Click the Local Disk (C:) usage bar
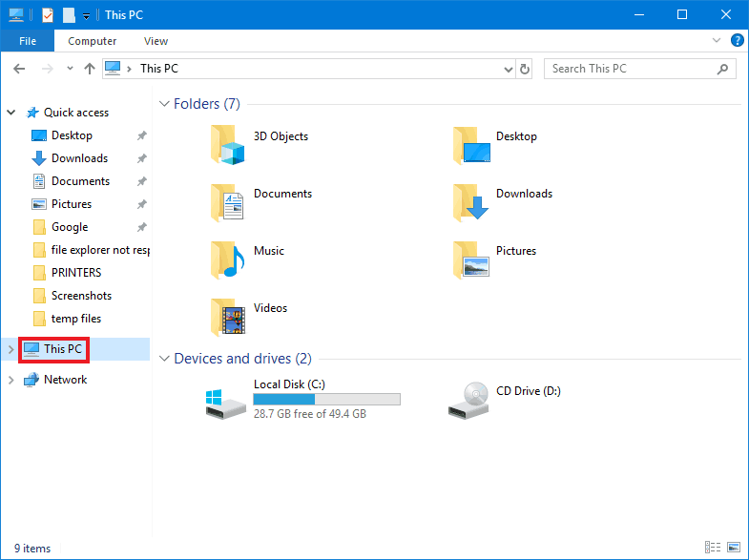The height and width of the screenshot is (560, 749). coord(326,399)
